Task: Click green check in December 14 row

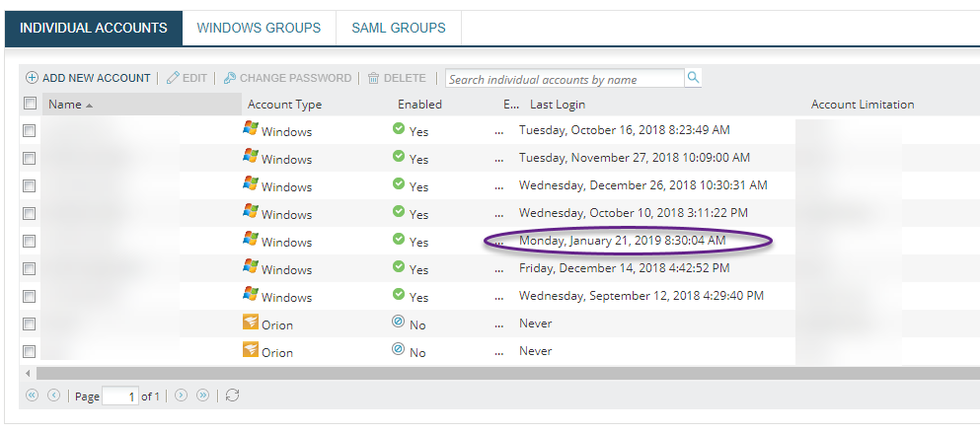Action: pos(398,266)
